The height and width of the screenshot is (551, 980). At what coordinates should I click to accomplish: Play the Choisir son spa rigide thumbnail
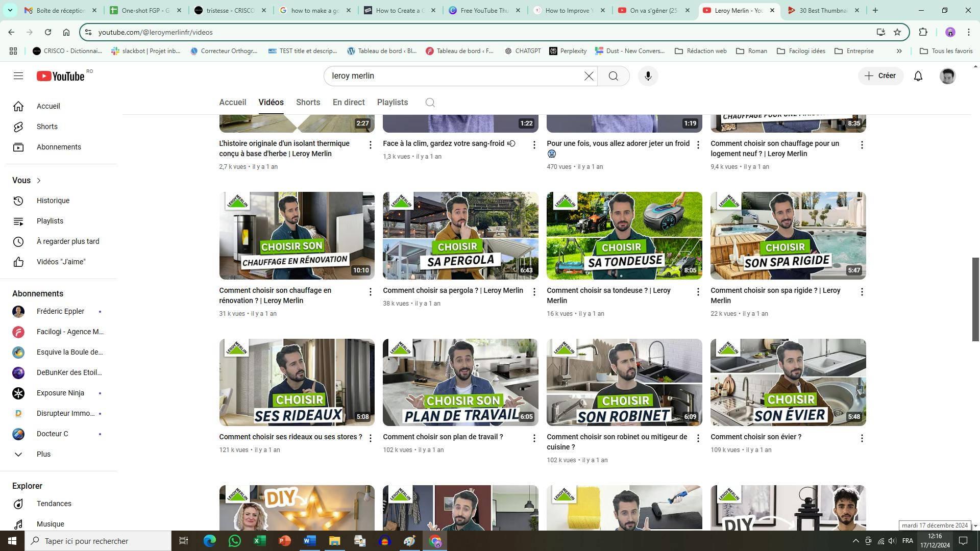point(788,236)
